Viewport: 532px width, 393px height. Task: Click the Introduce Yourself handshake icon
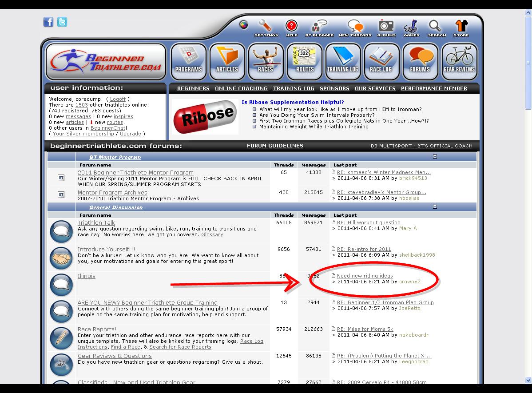61,258
